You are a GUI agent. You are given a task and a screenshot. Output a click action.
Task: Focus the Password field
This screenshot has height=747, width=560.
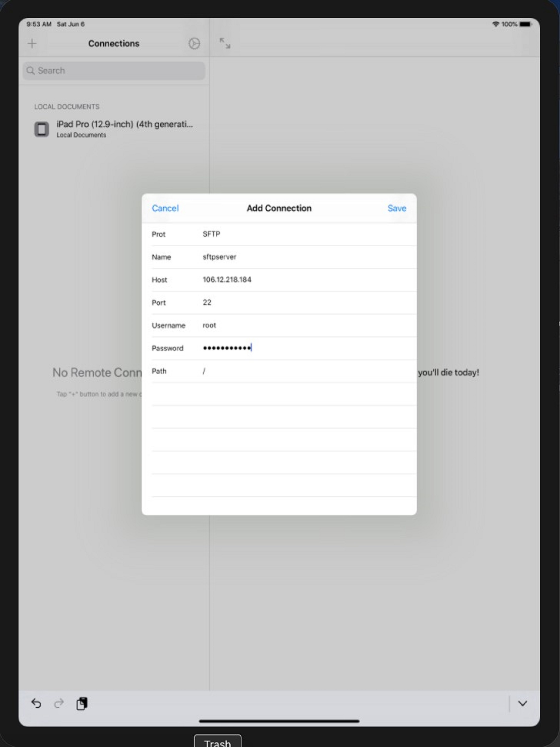(227, 348)
